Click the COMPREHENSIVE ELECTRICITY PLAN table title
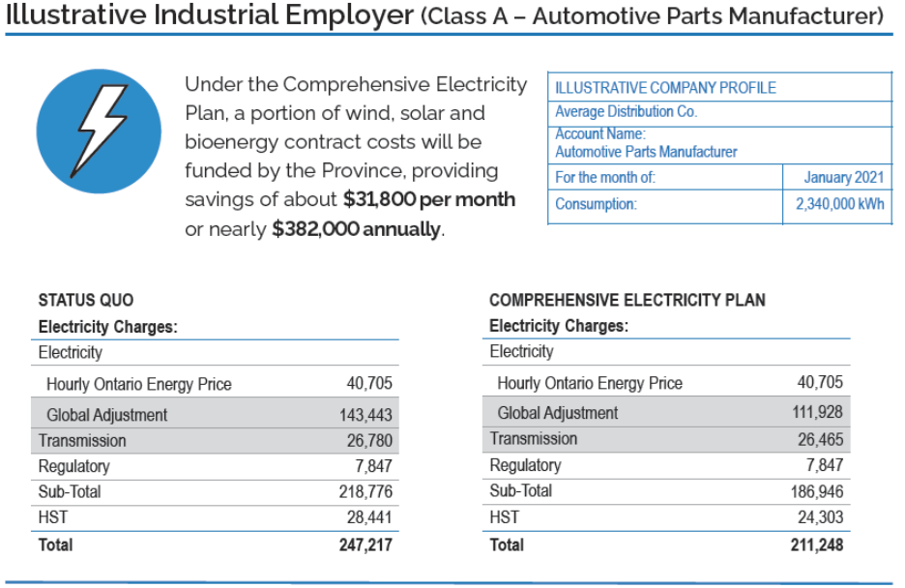The height and width of the screenshot is (588, 905). click(x=628, y=300)
